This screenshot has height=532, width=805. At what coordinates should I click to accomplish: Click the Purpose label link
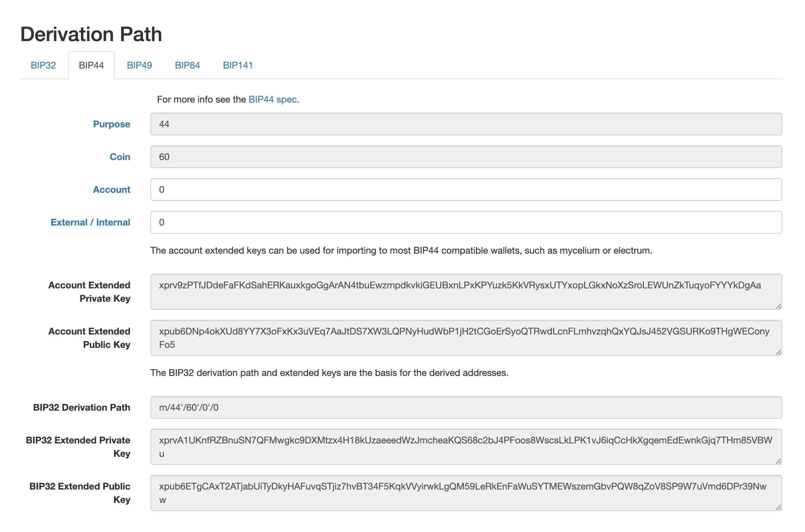point(112,124)
